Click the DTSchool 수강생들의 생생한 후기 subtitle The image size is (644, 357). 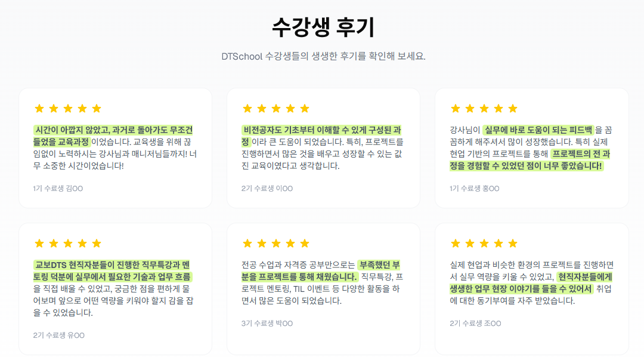pyautogui.click(x=323, y=57)
